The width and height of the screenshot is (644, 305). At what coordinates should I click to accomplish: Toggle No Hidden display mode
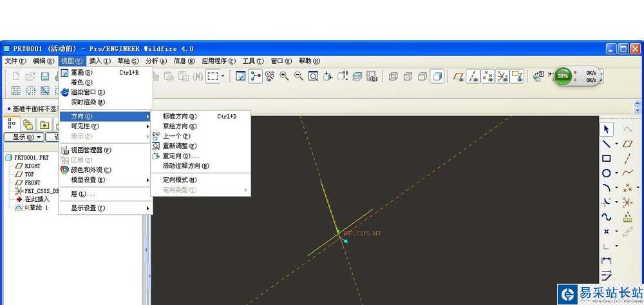coord(422,76)
